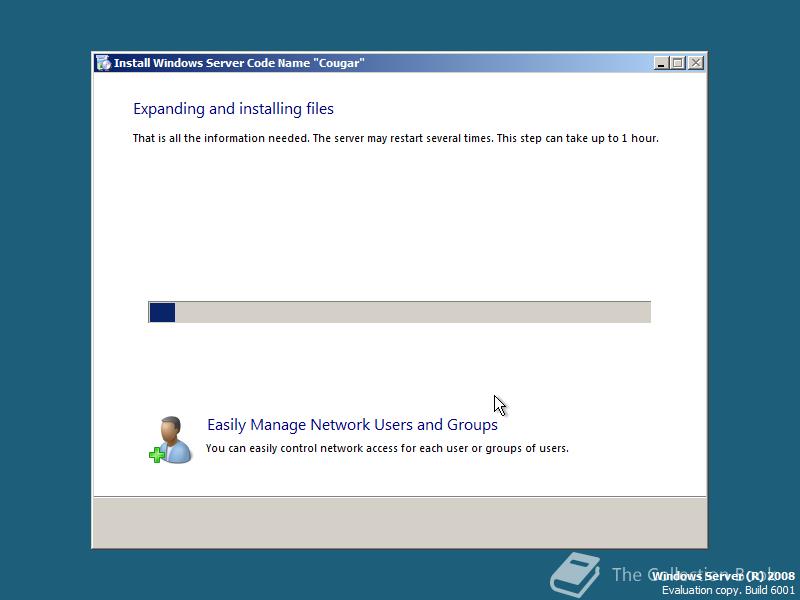This screenshot has width=800, height=600.
Task: Click the "Evaluation copy. Build 6001" desktop text
Action: point(728,590)
